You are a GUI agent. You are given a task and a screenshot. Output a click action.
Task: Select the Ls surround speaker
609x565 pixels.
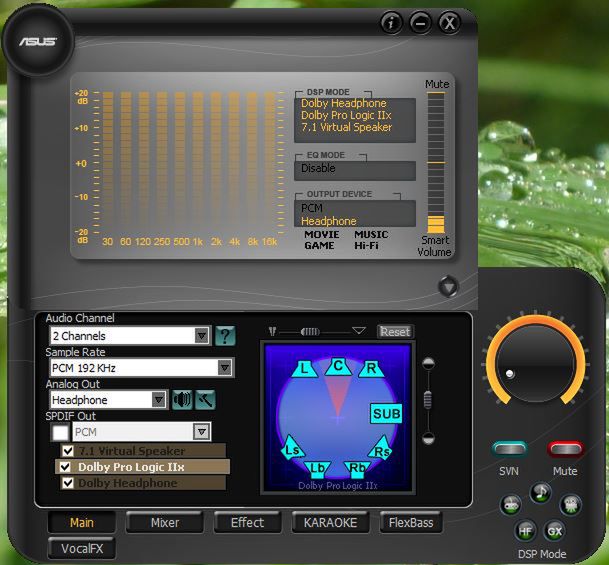(292, 448)
